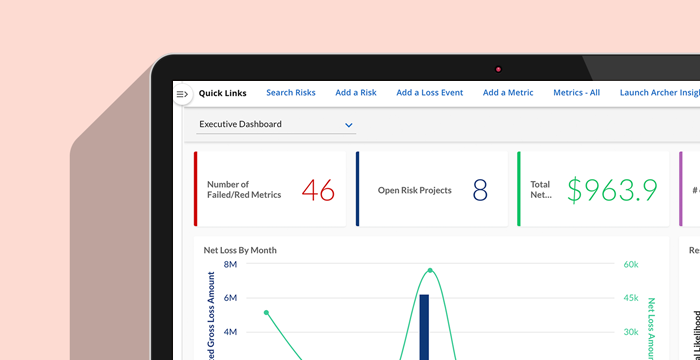
Task: Select the 60k axis label
Action: tap(631, 264)
